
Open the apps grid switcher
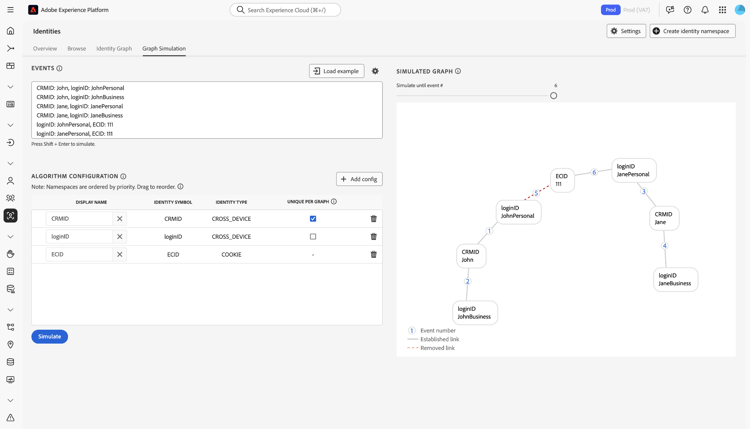pyautogui.click(x=722, y=10)
